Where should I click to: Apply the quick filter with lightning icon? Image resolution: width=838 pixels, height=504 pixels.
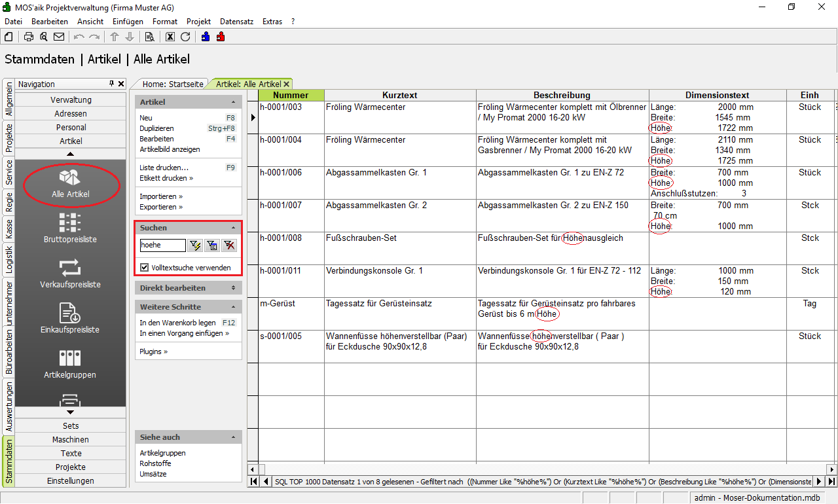point(195,245)
